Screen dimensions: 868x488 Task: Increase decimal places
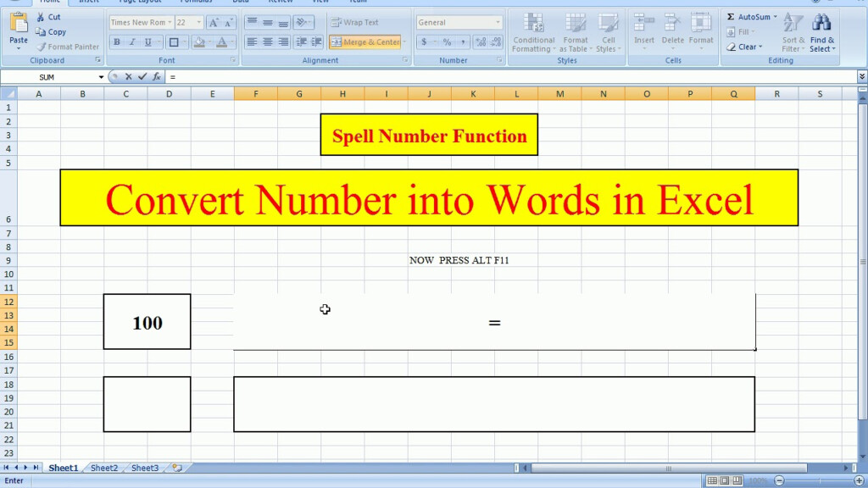click(x=481, y=42)
